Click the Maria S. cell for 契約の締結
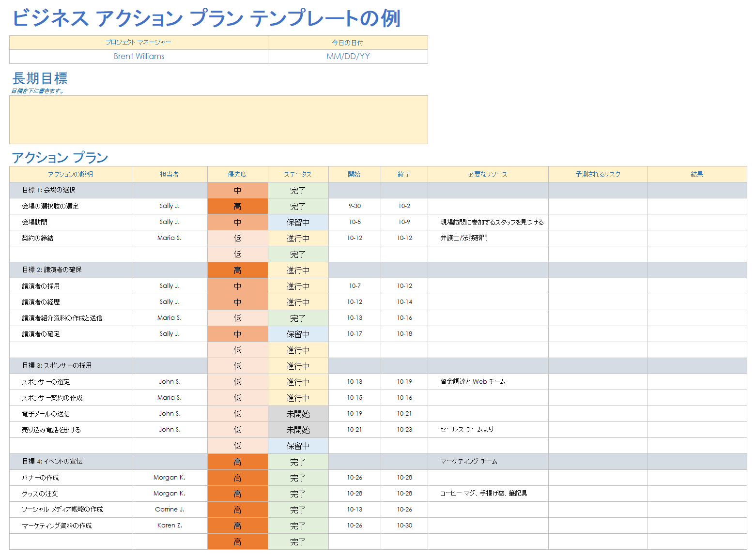 pyautogui.click(x=170, y=238)
